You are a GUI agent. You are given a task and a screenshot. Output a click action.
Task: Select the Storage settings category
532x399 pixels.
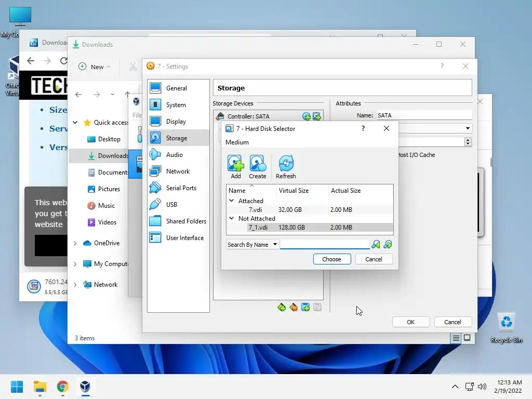click(x=179, y=138)
